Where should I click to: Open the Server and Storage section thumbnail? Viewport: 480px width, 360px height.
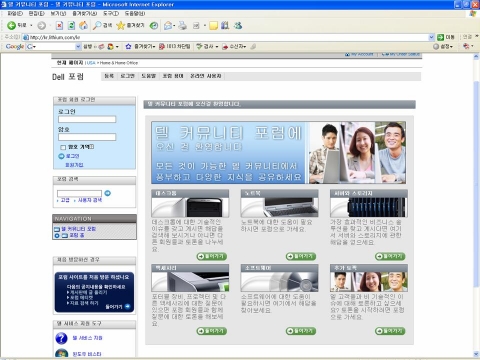369,207
